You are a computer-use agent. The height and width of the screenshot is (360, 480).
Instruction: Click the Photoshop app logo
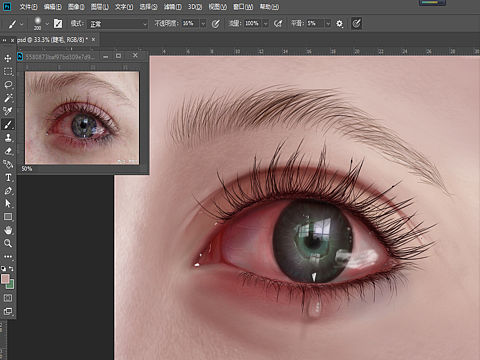[x=6, y=6]
